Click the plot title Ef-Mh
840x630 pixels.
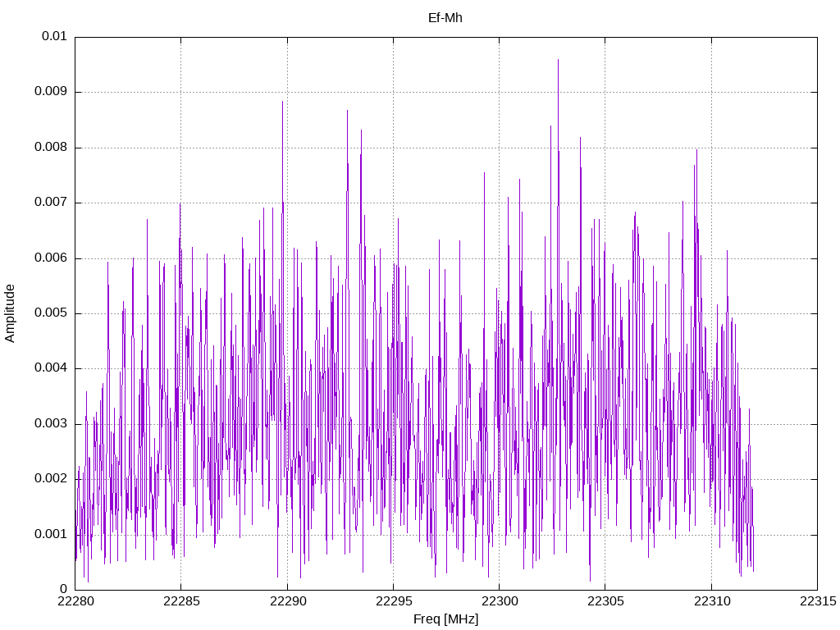pos(445,18)
